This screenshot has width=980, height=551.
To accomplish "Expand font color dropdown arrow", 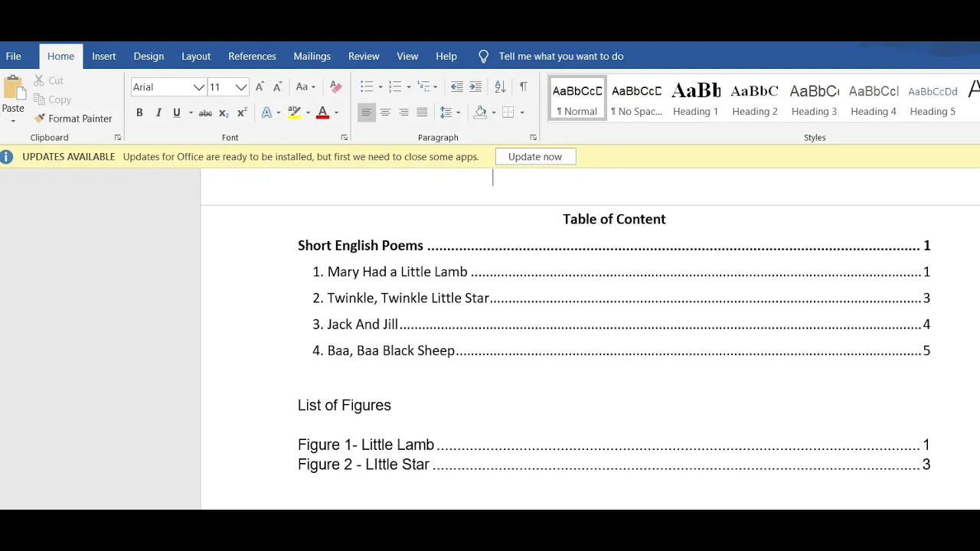I will point(336,112).
